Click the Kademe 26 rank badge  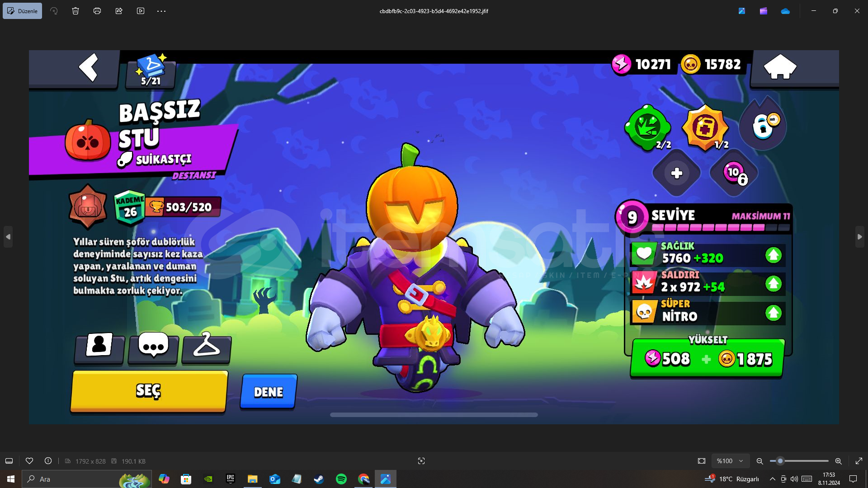(x=130, y=207)
